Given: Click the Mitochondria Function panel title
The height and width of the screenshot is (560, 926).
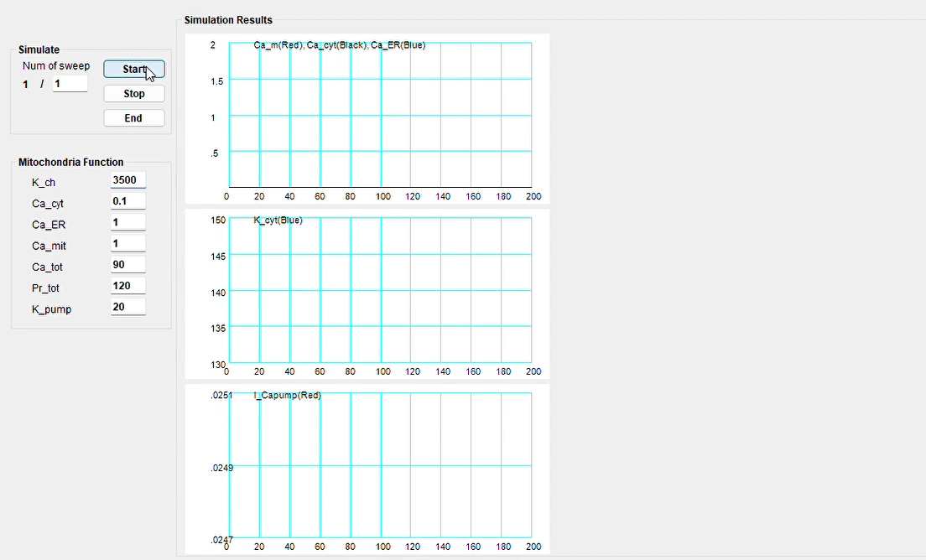Looking at the screenshot, I should [x=70, y=163].
